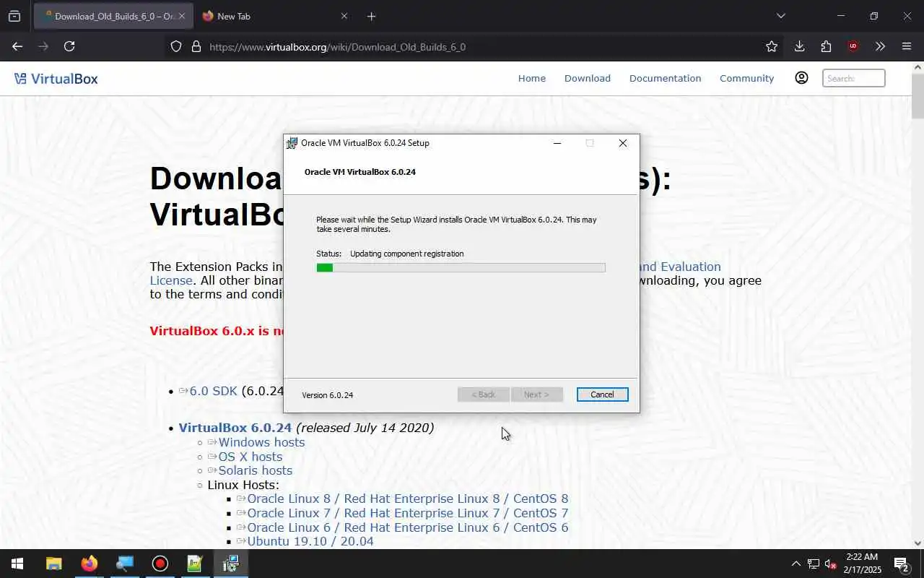Open the taskbar clock and date

(862, 564)
